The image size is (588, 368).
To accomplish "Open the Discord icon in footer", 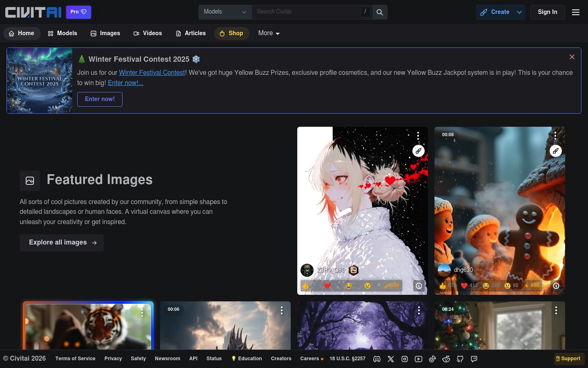I will coord(377,359).
